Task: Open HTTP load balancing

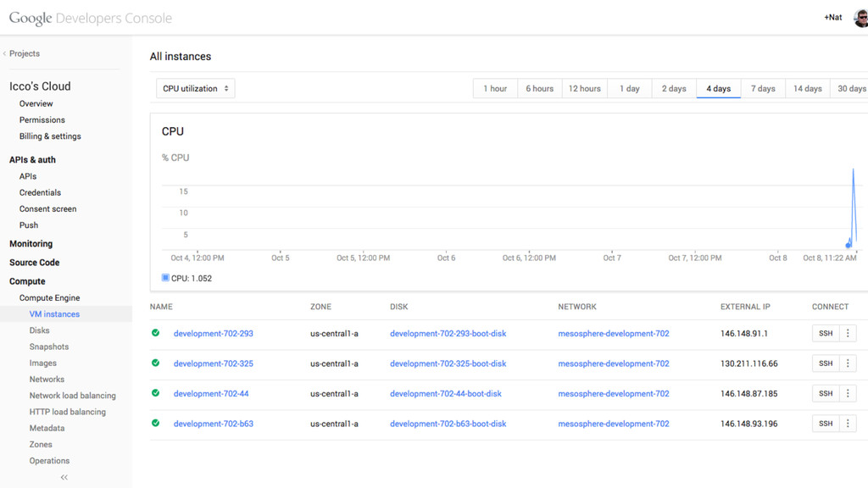Action: [x=68, y=413]
